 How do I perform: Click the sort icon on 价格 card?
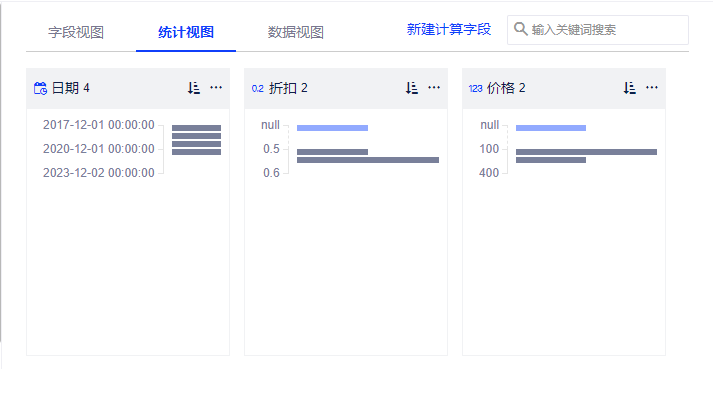pos(629,88)
